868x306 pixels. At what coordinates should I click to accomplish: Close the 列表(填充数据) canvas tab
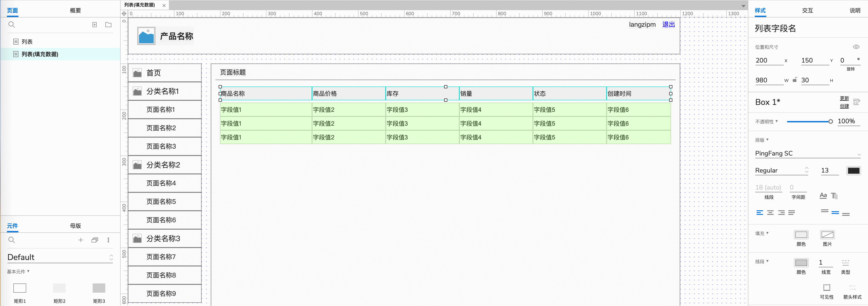[164, 5]
